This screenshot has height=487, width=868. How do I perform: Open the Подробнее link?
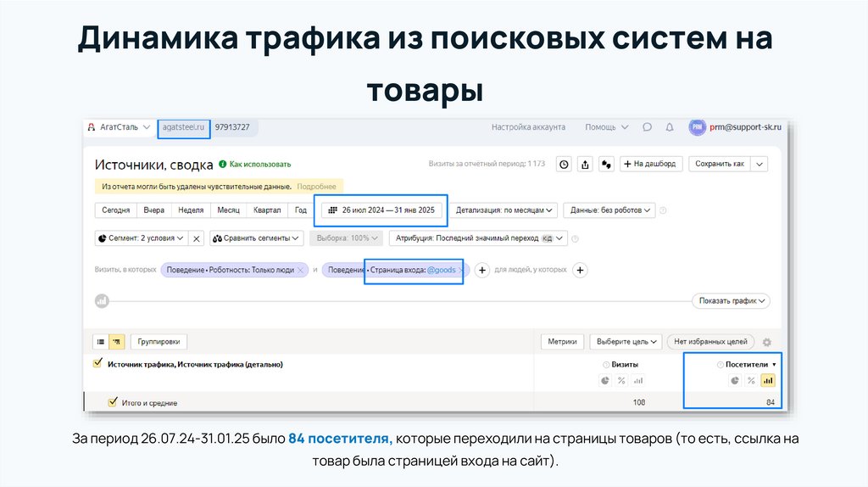(x=317, y=187)
